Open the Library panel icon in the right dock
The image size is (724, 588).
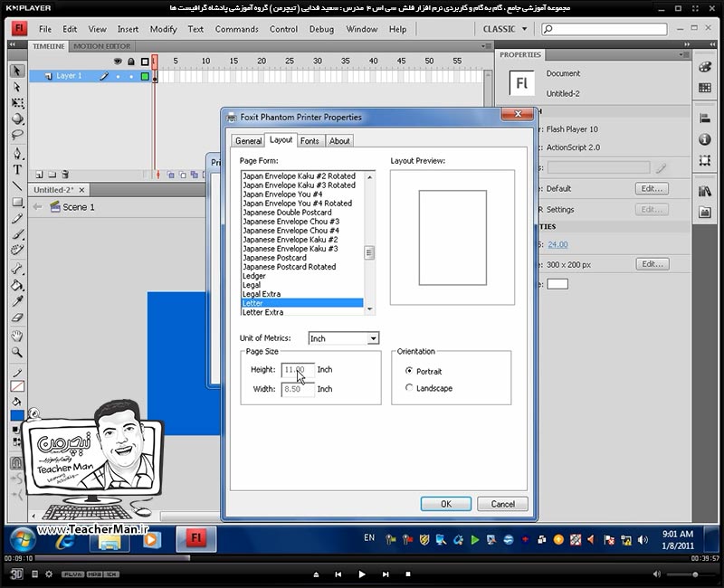(x=705, y=191)
